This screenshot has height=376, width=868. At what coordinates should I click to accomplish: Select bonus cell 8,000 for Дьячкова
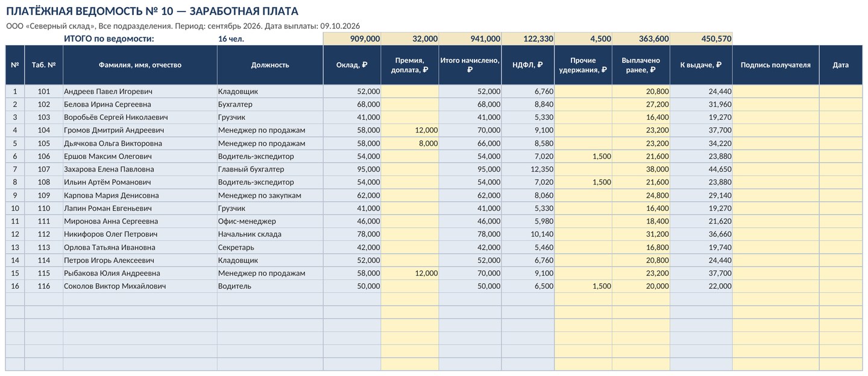pos(410,143)
